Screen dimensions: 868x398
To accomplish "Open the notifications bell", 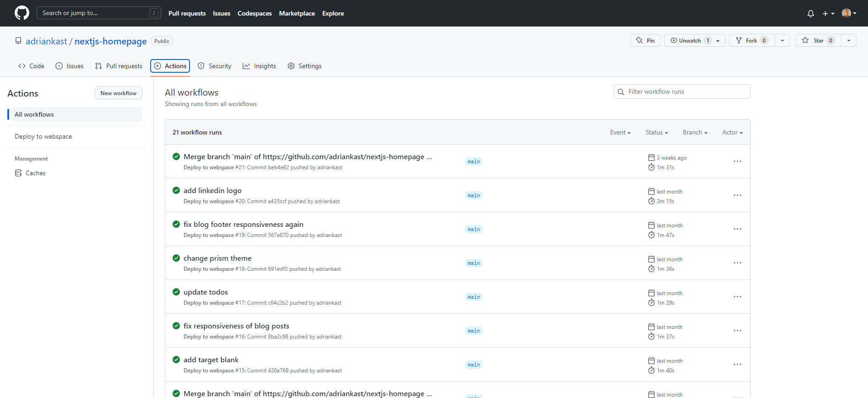I will [x=811, y=13].
